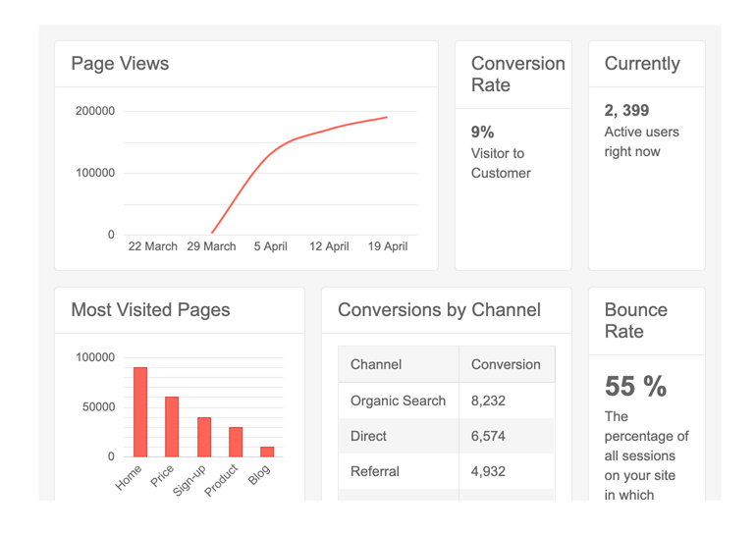The image size is (756, 535).
Task: Click the Product bar in the chart
Action: pos(236,442)
